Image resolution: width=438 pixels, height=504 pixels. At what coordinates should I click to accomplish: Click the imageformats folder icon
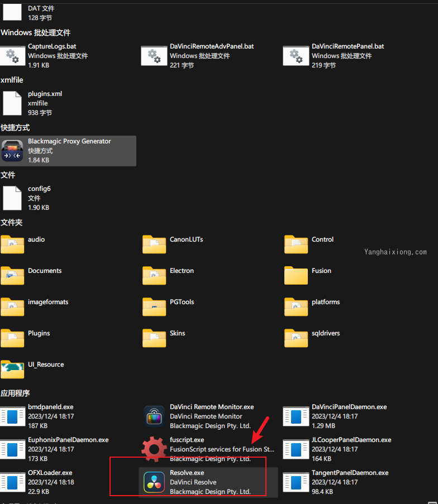point(12,306)
